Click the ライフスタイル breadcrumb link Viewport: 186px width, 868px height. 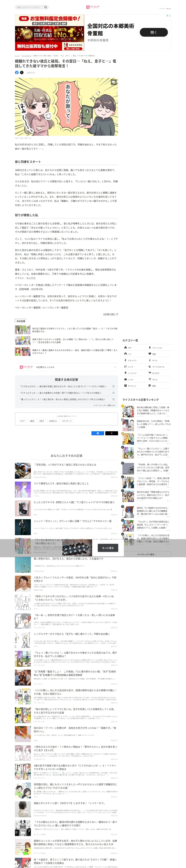(26, 56)
